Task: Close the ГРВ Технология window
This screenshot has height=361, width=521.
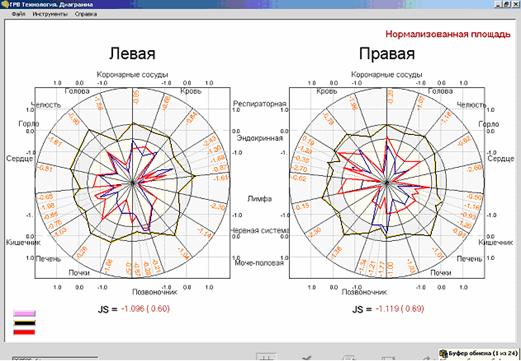Action: click(515, 4)
